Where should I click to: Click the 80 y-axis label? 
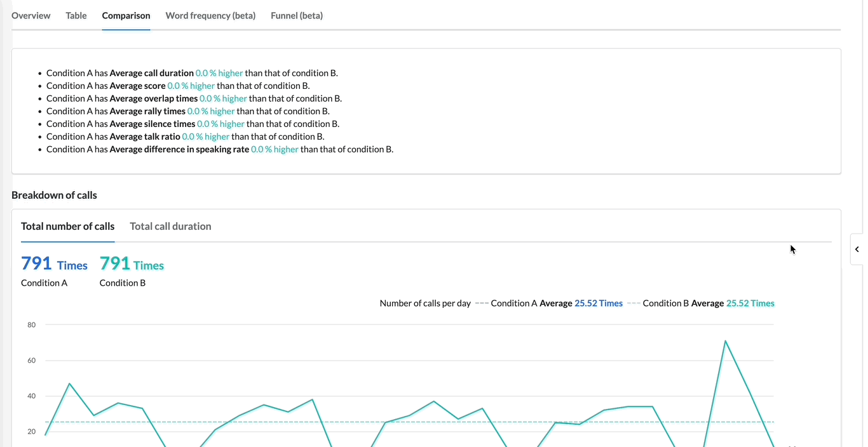tap(31, 325)
